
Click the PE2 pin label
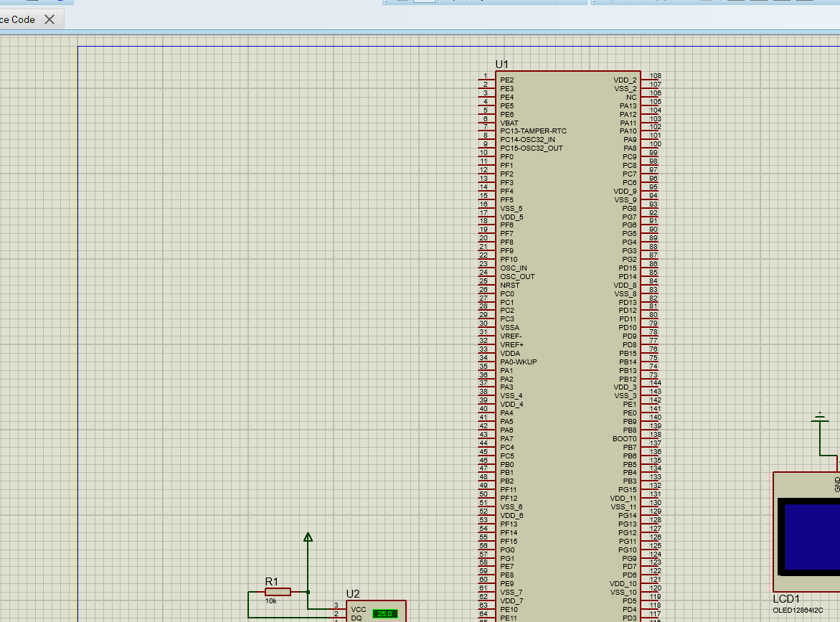click(506, 80)
